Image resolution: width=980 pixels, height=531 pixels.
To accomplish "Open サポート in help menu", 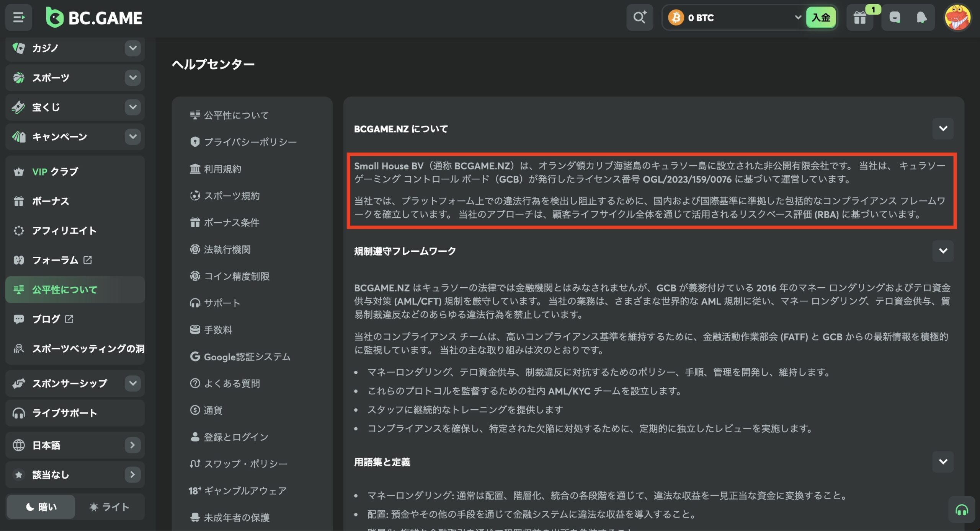I will coord(215,303).
